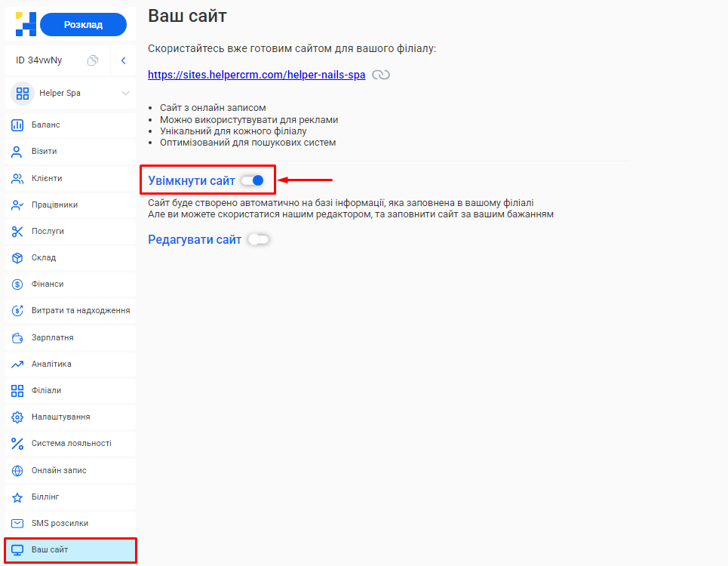This screenshot has width=728, height=566.
Task: Open the sites.helpercrm.com site link
Action: [256, 75]
